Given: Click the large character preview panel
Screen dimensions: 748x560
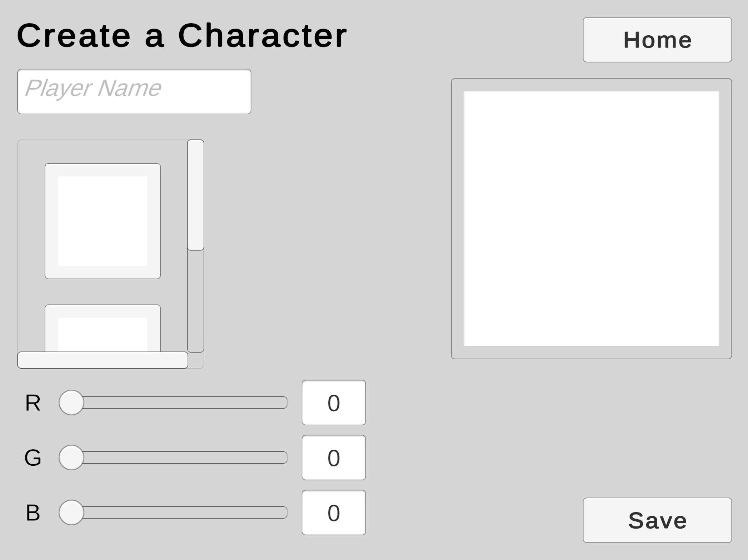Looking at the screenshot, I should point(591,219).
